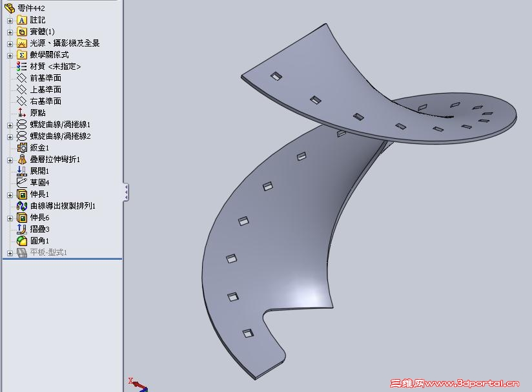Select the 曲線導出複製排列1 feature label
This screenshot has width=532, height=392.
pos(63,205)
